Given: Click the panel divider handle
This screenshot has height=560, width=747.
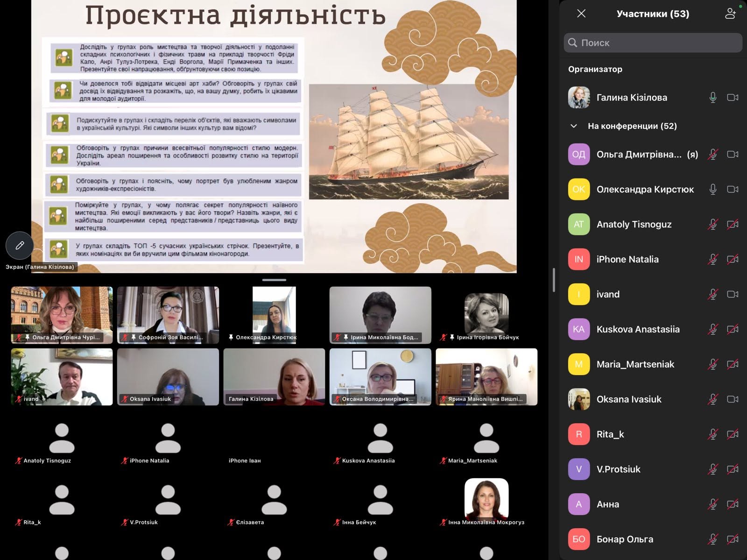Looking at the screenshot, I should click(x=554, y=280).
